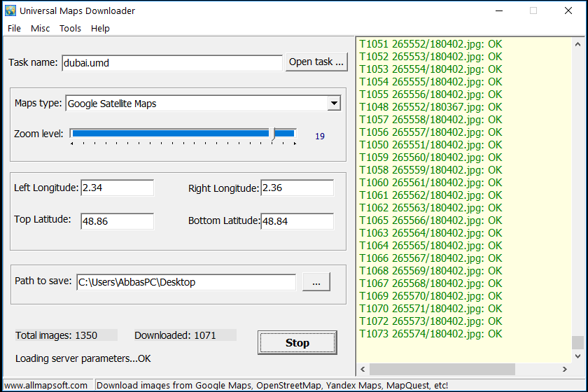Click log panel scroll left arrow

pyautogui.click(x=363, y=369)
